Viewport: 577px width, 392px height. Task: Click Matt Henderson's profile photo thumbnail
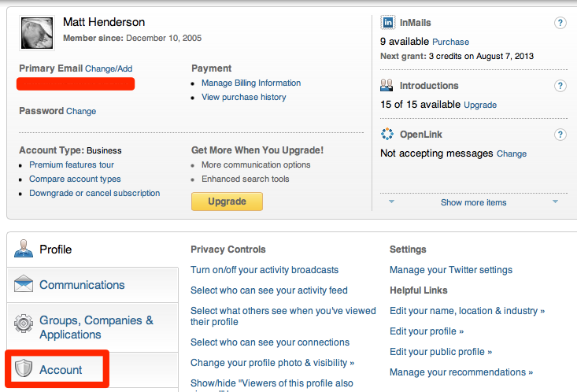click(37, 33)
